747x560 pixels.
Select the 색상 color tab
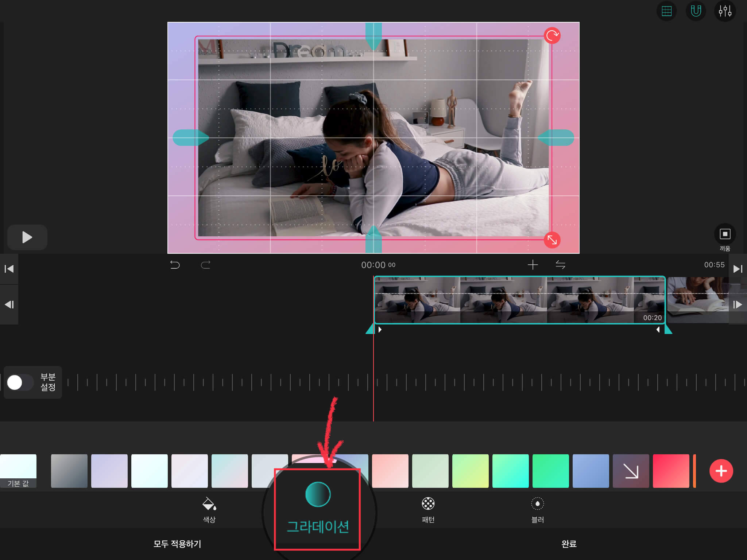click(x=209, y=510)
